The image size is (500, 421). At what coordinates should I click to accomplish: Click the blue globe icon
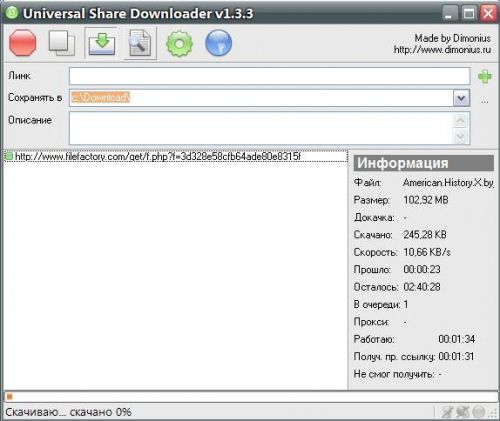[x=219, y=43]
